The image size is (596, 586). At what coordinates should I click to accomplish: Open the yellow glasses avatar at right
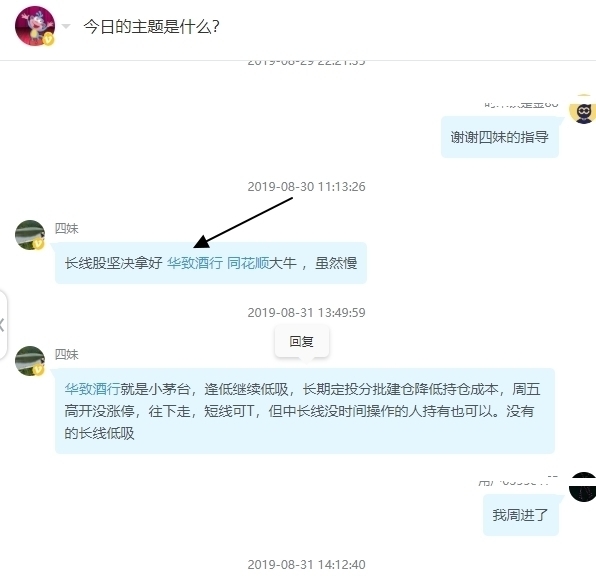[583, 109]
